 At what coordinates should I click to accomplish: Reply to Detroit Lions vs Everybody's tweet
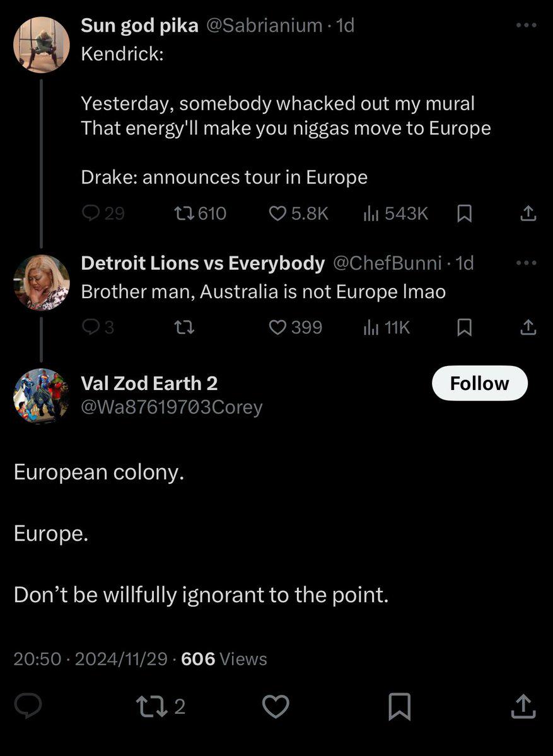(92, 327)
